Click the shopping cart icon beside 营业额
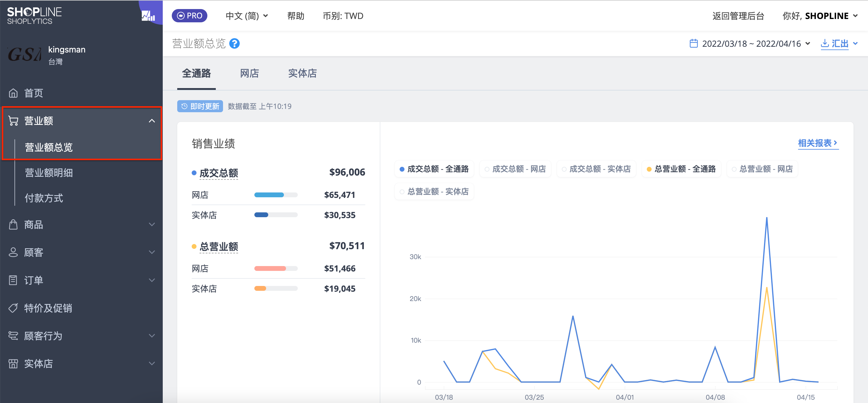868x403 pixels. click(x=13, y=121)
